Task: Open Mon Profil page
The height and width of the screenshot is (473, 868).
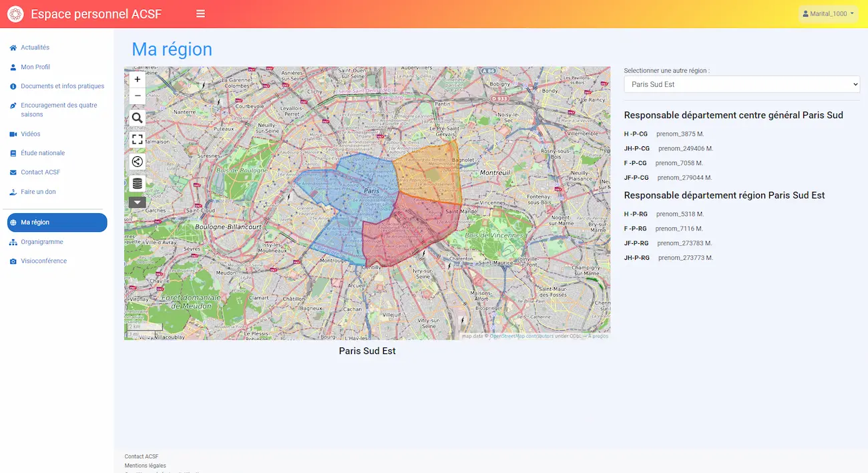Action: (x=35, y=67)
